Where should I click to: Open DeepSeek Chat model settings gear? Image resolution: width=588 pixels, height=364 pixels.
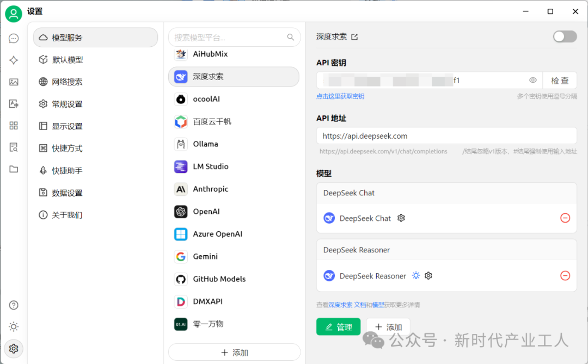coord(401,218)
